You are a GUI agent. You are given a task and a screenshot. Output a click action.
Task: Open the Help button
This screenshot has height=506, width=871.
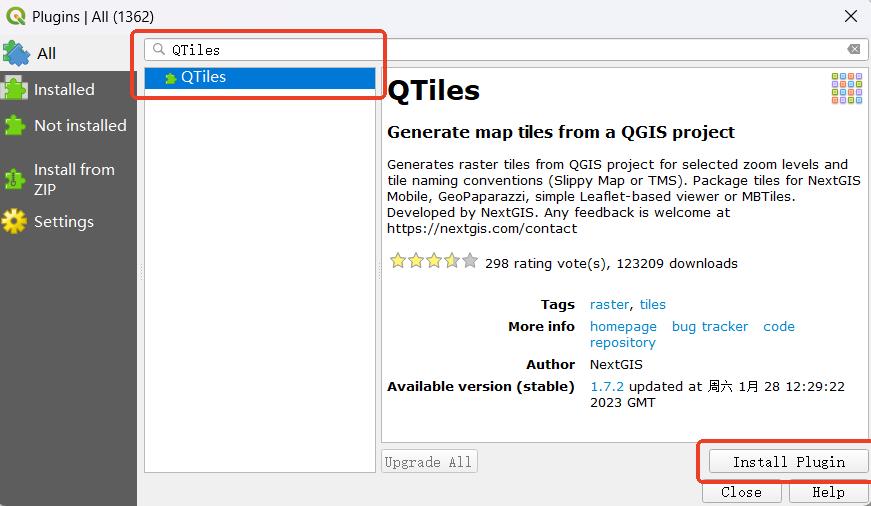(x=828, y=492)
